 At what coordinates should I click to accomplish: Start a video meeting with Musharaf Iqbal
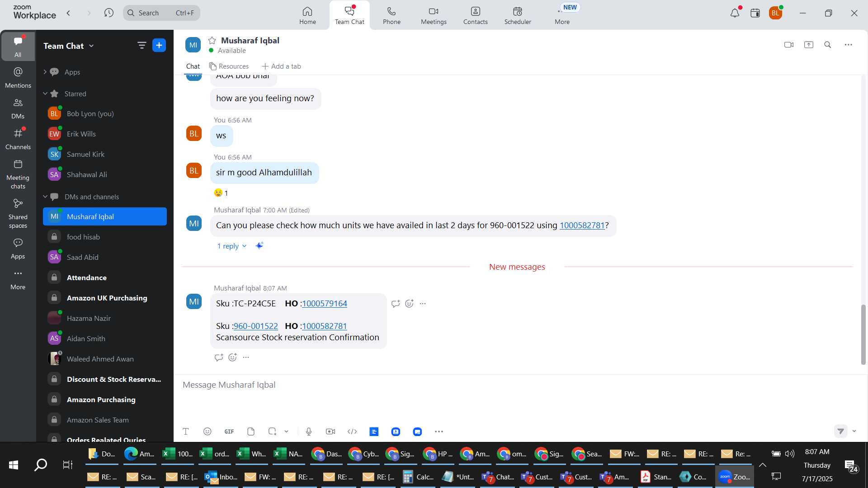coord(789,45)
